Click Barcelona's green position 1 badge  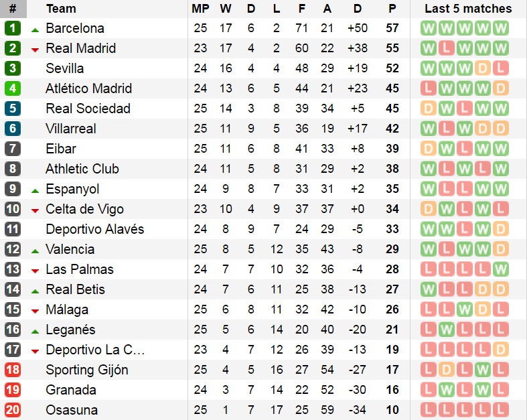13,28
